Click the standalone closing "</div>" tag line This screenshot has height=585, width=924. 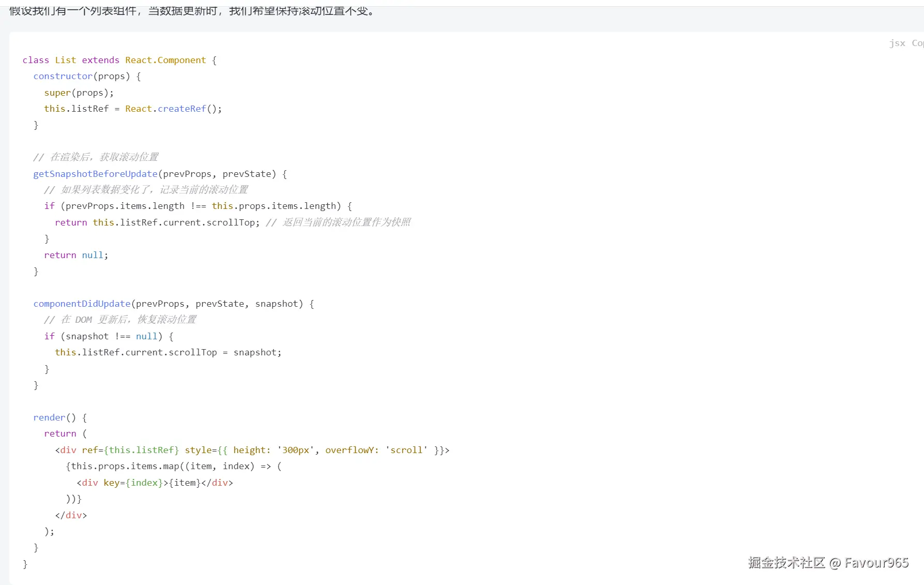(71, 515)
